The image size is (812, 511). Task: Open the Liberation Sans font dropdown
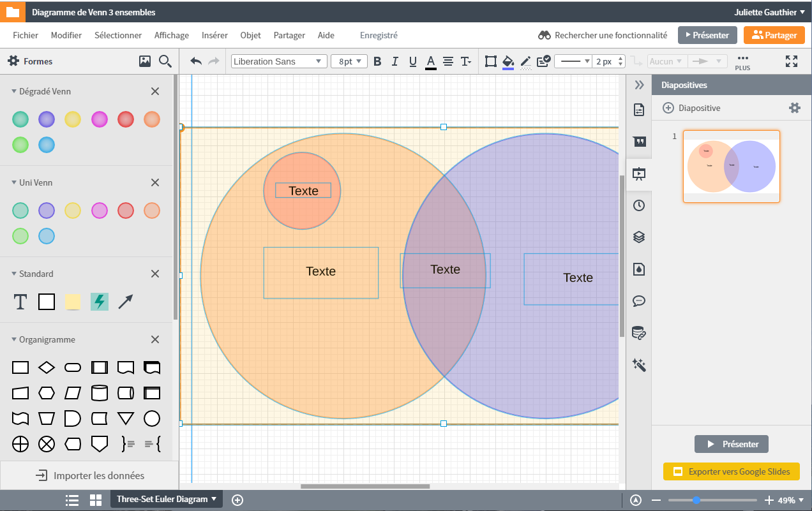(278, 61)
